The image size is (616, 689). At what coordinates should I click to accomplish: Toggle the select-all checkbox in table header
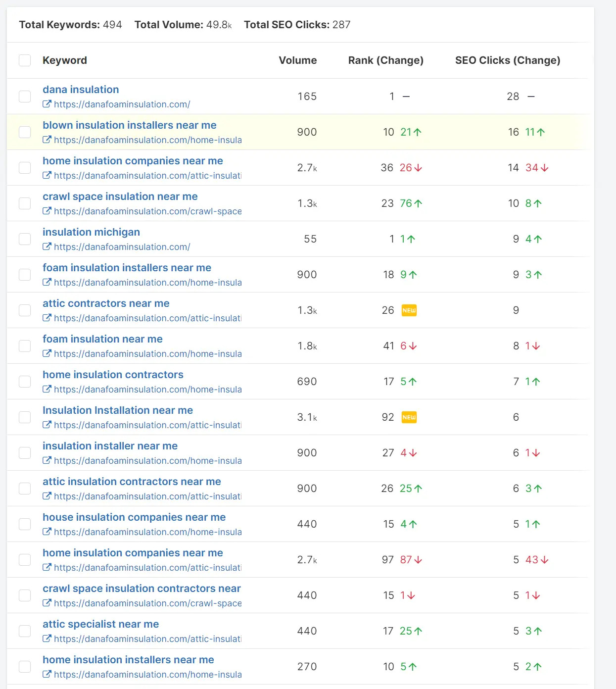tap(25, 60)
